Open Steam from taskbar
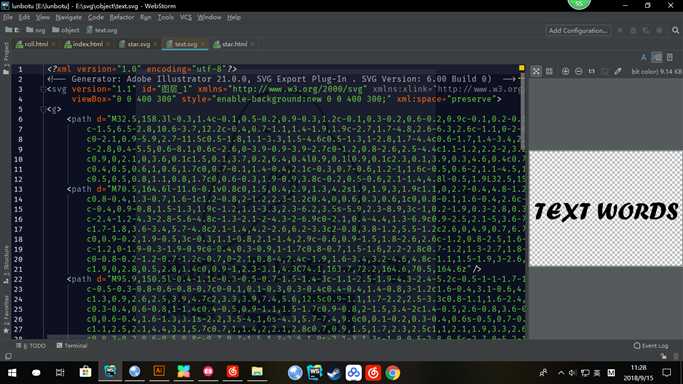Viewport: 683px width, 384px height. [x=334, y=373]
